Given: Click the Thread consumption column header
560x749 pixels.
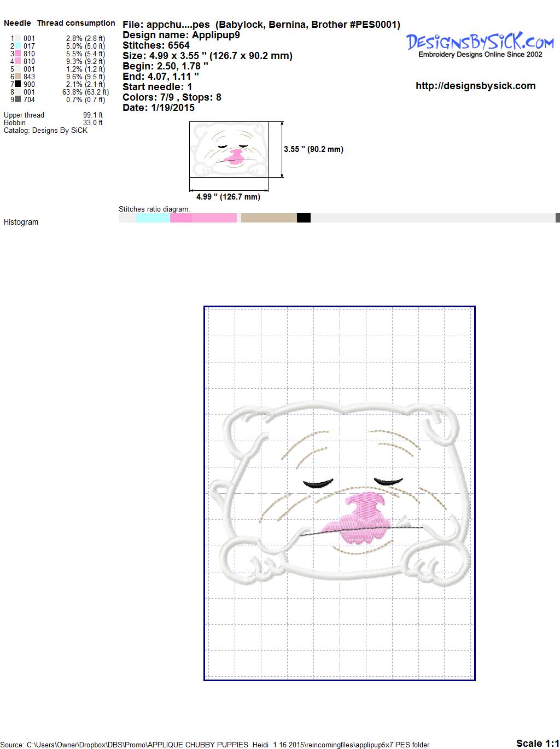Looking at the screenshot, I should 76,23.
